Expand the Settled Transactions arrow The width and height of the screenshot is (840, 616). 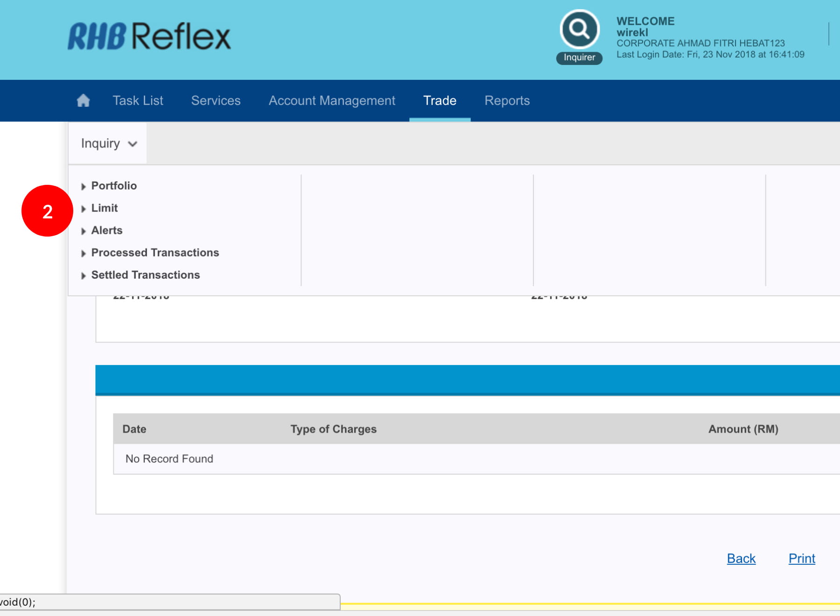(x=84, y=276)
